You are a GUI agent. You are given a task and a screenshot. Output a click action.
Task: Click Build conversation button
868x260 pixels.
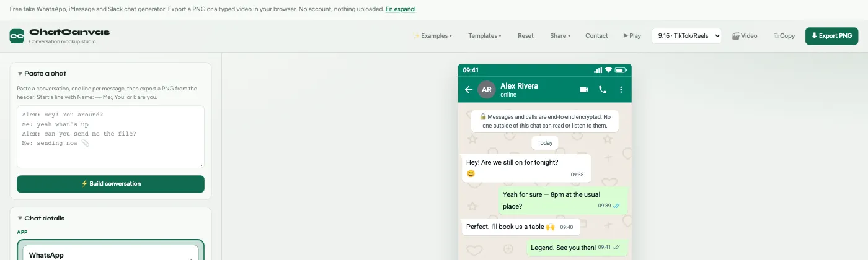click(x=110, y=184)
